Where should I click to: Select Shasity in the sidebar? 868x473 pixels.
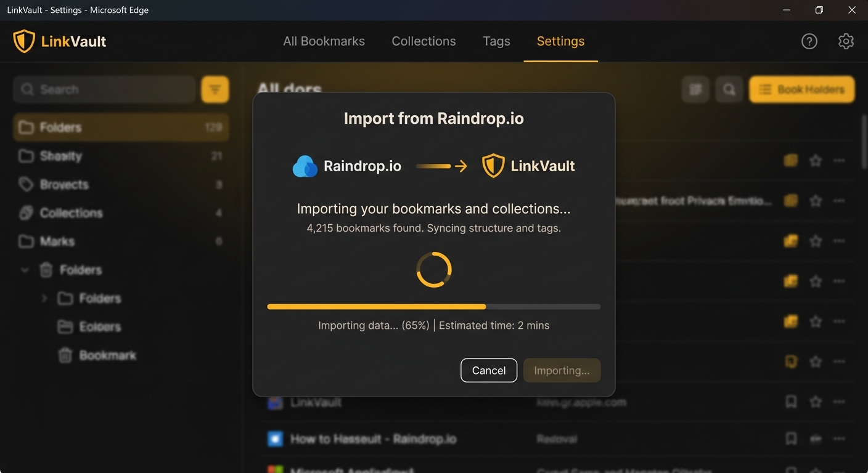click(121, 156)
